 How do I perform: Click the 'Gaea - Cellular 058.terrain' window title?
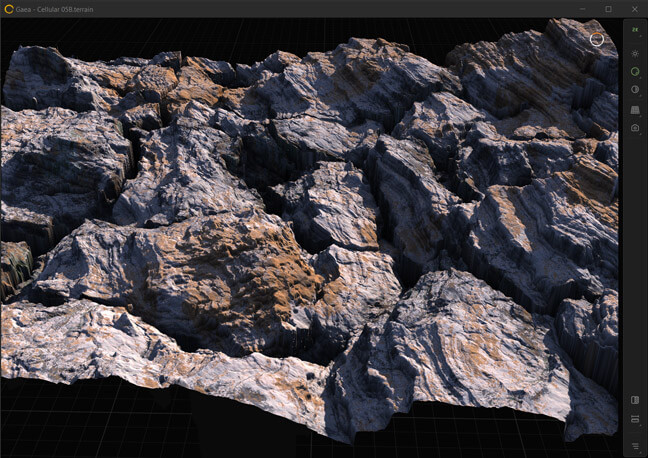coord(60,9)
